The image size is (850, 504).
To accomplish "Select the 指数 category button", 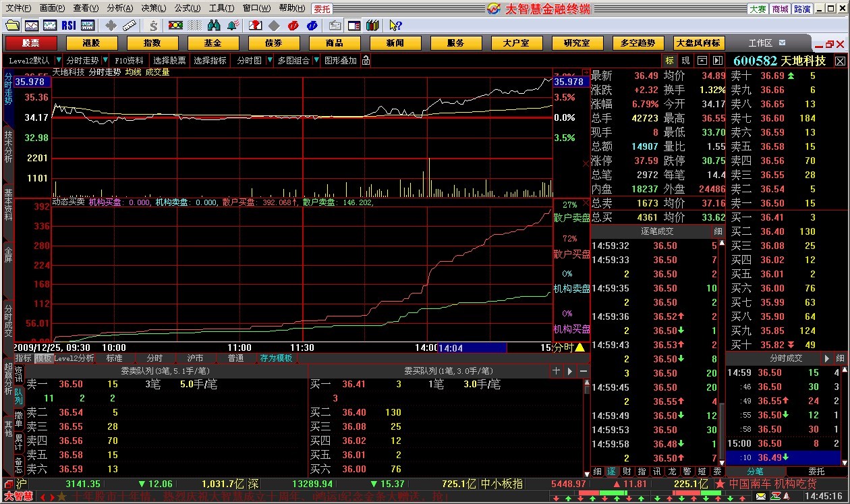I will (152, 43).
